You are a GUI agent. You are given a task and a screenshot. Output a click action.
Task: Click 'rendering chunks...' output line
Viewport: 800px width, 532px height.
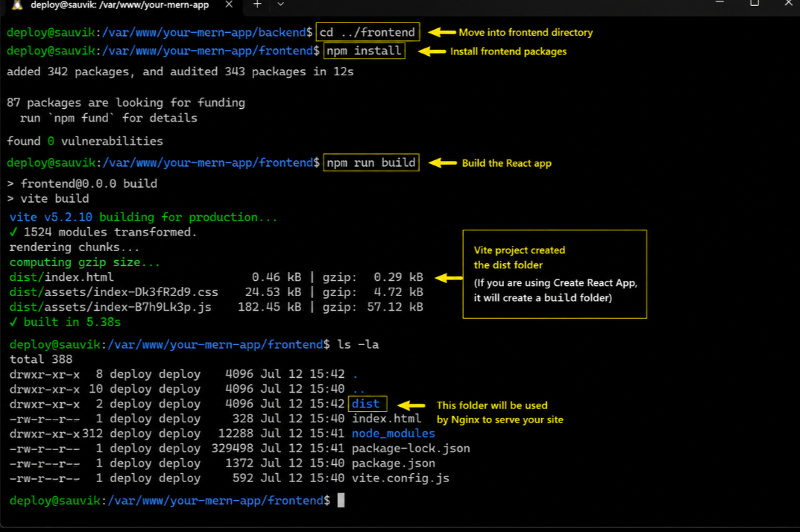click(74, 247)
